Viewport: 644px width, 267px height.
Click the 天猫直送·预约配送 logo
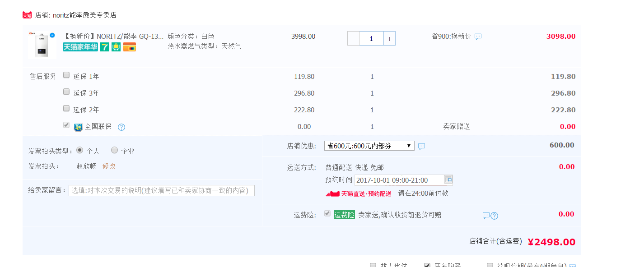[359, 193]
